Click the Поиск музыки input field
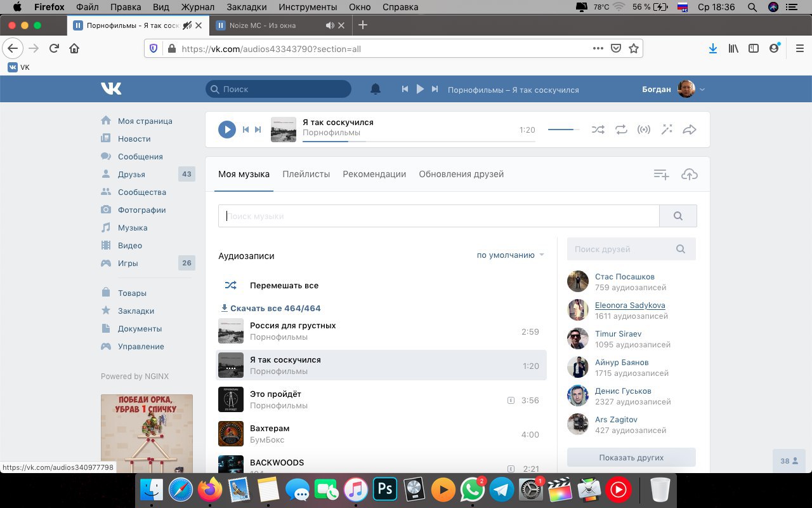 439,216
